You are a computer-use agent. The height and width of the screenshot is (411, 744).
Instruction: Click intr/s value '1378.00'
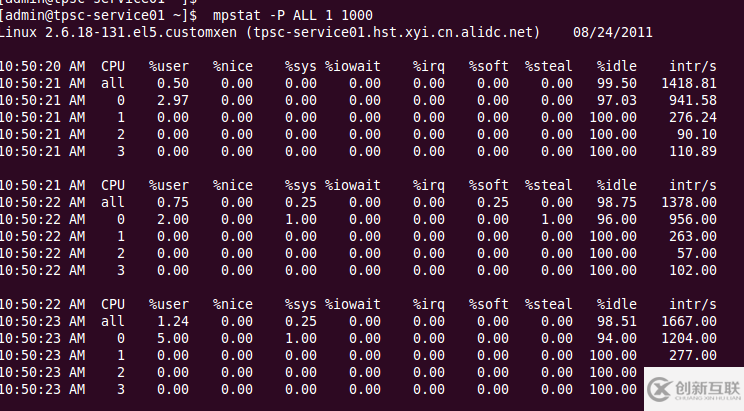[x=689, y=203]
